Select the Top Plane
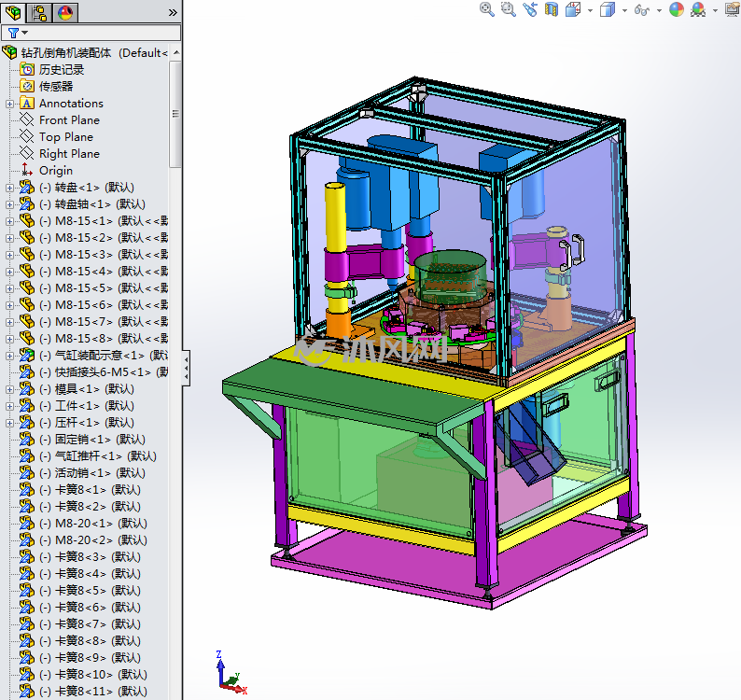Viewport: 741px width, 700px height. tap(66, 136)
